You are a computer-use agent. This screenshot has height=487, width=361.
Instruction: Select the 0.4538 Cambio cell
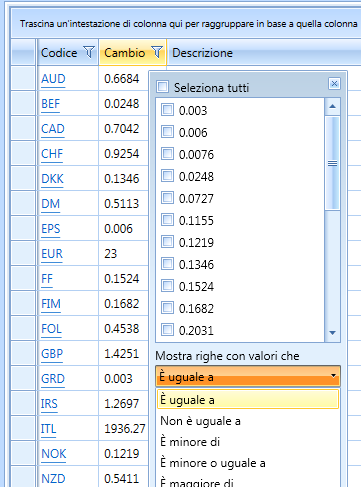[123, 329]
